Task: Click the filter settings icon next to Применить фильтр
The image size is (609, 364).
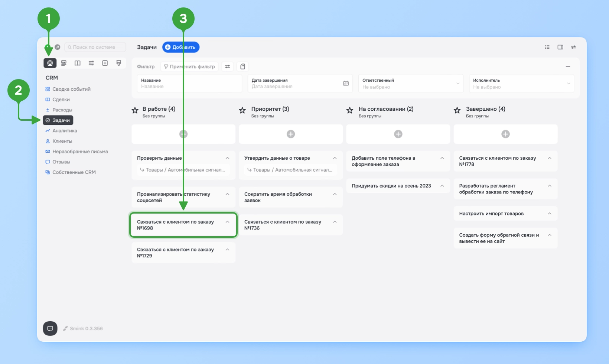Action: point(227,66)
